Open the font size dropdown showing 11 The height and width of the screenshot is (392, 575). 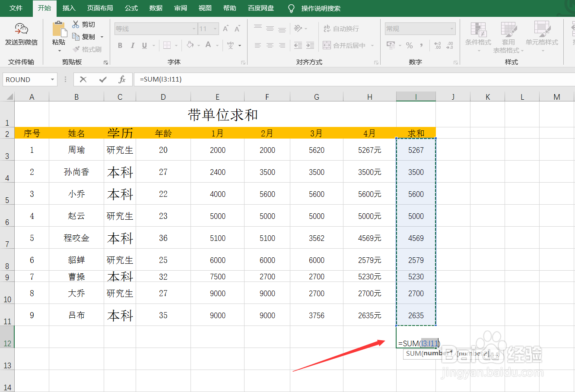coord(215,29)
